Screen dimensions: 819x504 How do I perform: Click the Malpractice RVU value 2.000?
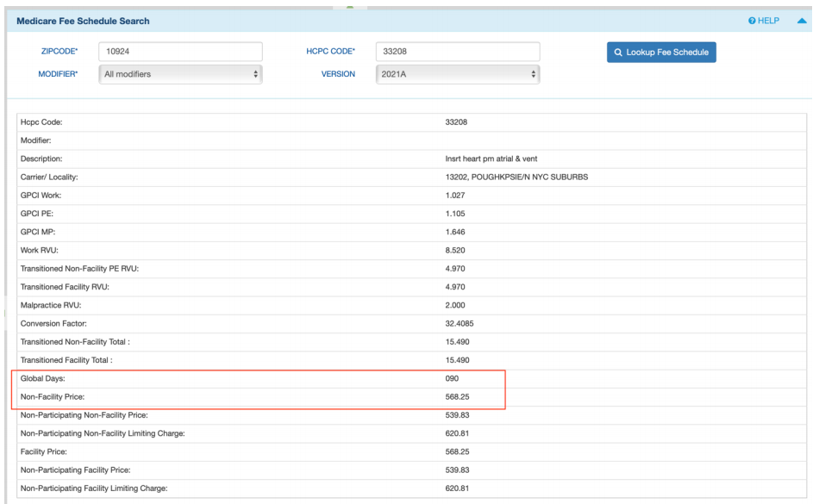coord(455,306)
